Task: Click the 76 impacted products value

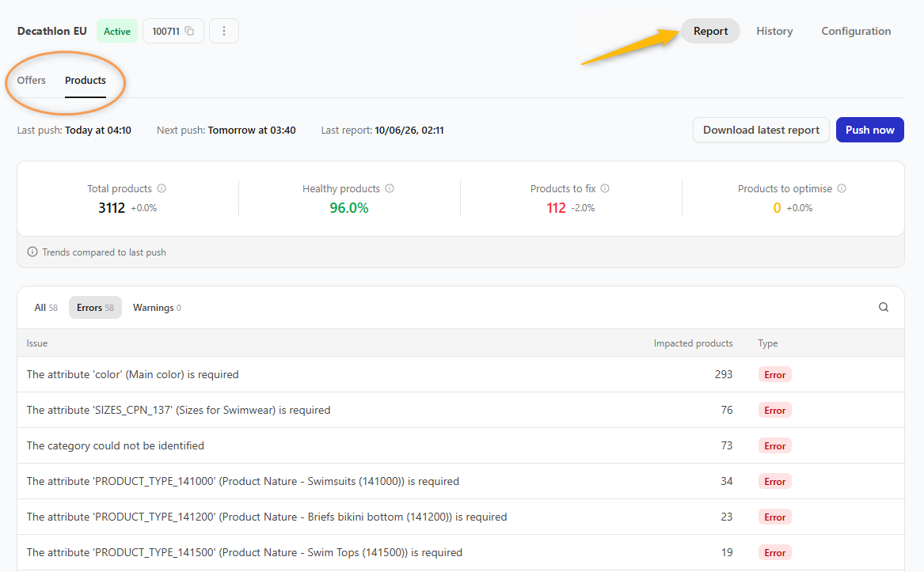Action: point(727,410)
